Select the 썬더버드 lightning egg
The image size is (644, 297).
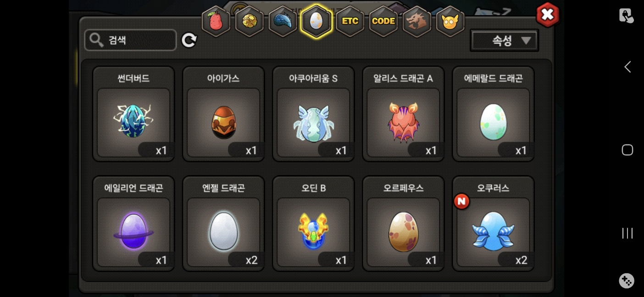[x=133, y=114]
